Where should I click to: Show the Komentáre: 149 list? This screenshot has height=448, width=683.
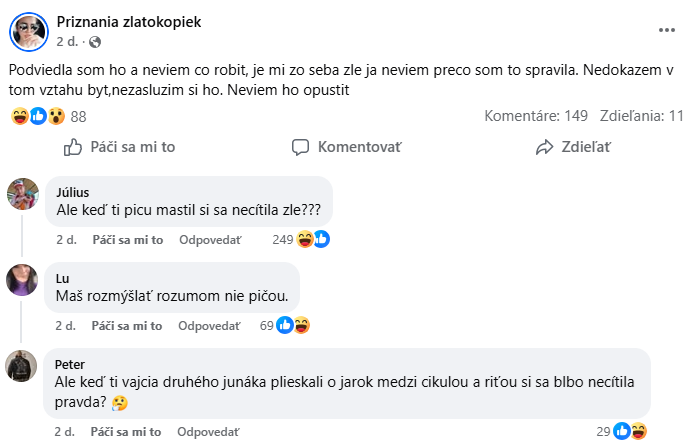tap(536, 116)
